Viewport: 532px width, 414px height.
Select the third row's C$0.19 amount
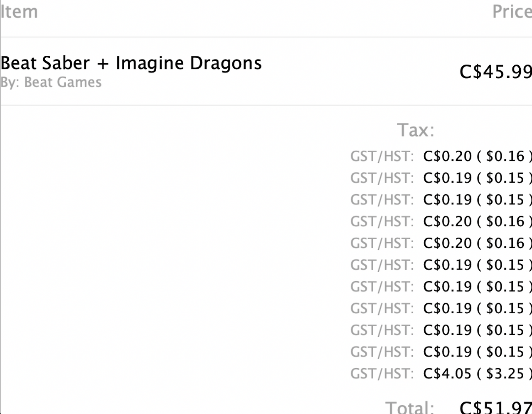pos(448,200)
